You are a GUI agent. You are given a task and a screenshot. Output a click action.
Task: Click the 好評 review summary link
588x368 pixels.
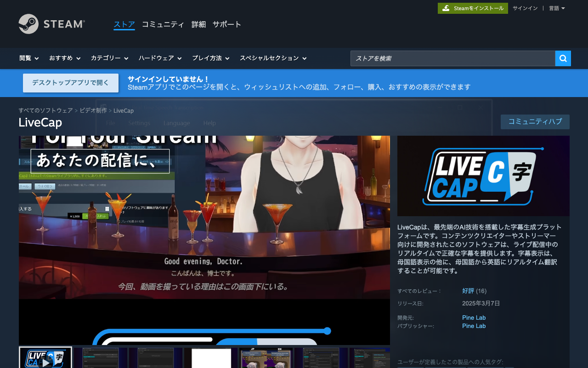coord(468,291)
